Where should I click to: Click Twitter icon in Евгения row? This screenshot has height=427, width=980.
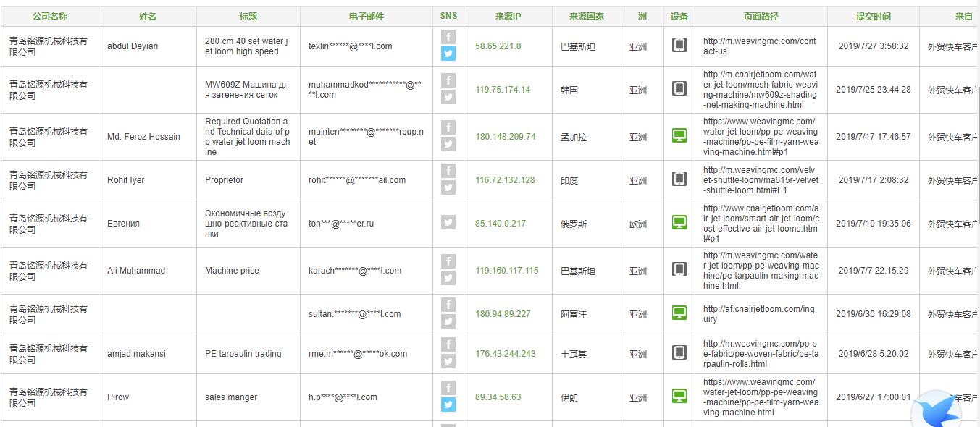448,223
